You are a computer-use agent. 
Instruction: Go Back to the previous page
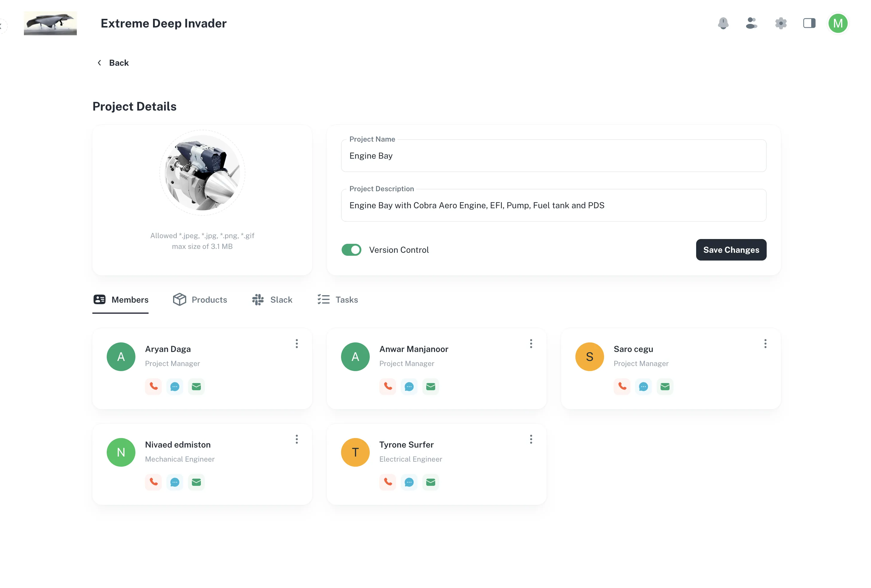(113, 62)
